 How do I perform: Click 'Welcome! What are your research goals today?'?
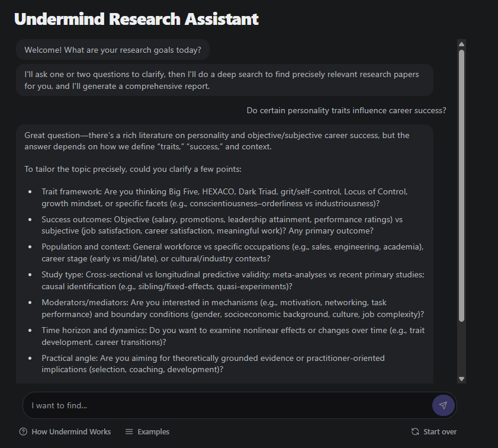113,50
